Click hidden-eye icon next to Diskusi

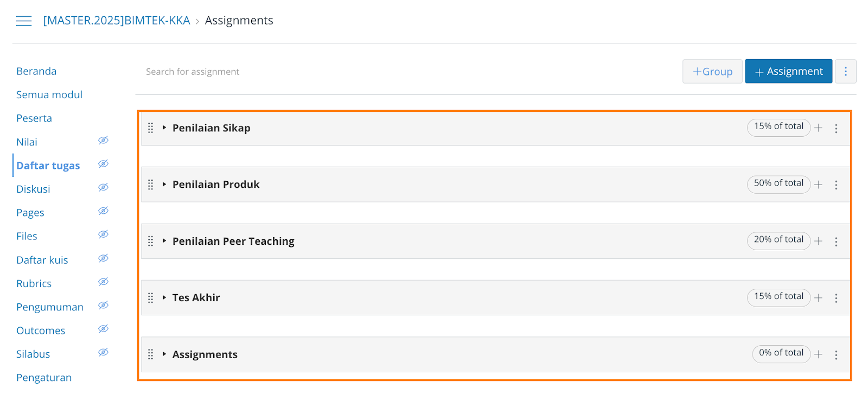pos(103,188)
